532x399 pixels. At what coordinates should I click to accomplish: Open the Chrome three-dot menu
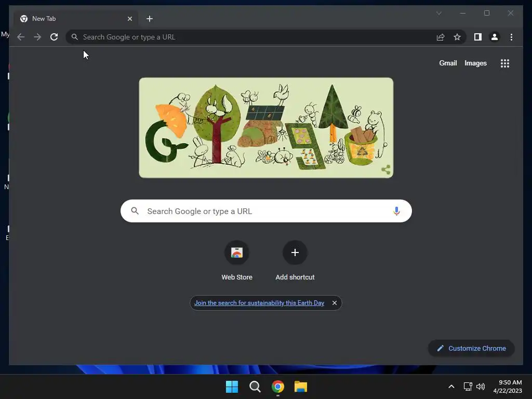point(511,37)
